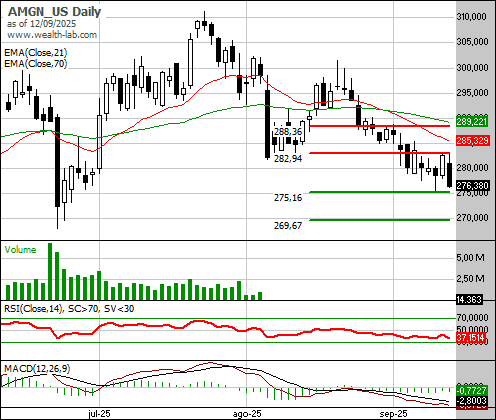
Task: Click the green 269,67 horizontal support line
Action: [x=380, y=220]
